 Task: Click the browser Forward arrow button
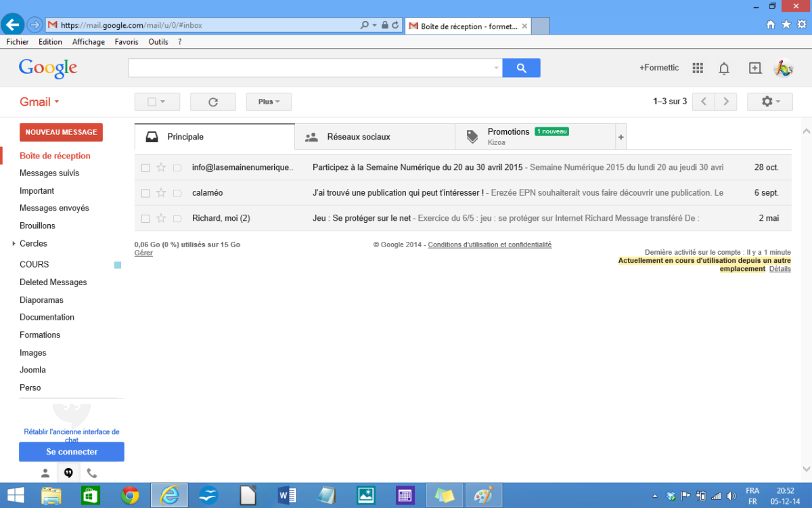pyautogui.click(x=35, y=25)
